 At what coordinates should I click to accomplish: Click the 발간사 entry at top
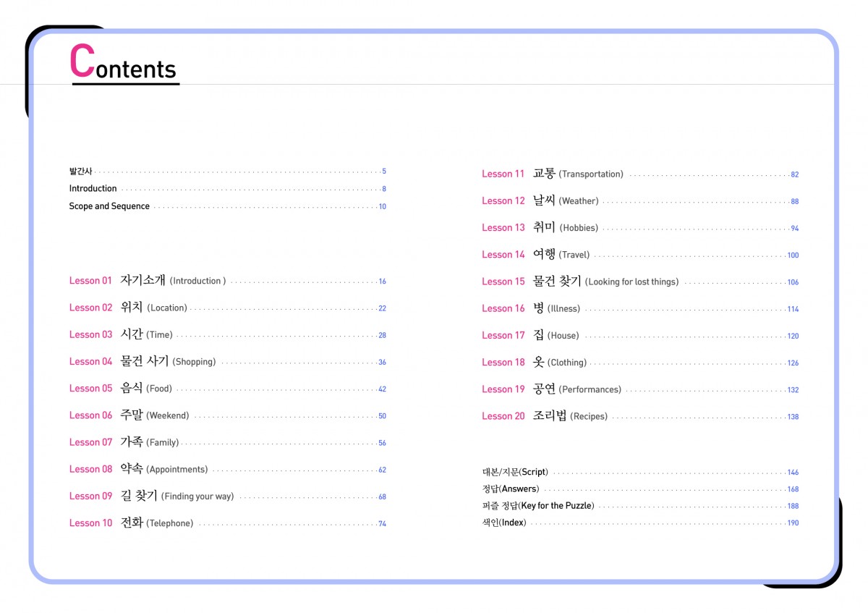click(80, 172)
